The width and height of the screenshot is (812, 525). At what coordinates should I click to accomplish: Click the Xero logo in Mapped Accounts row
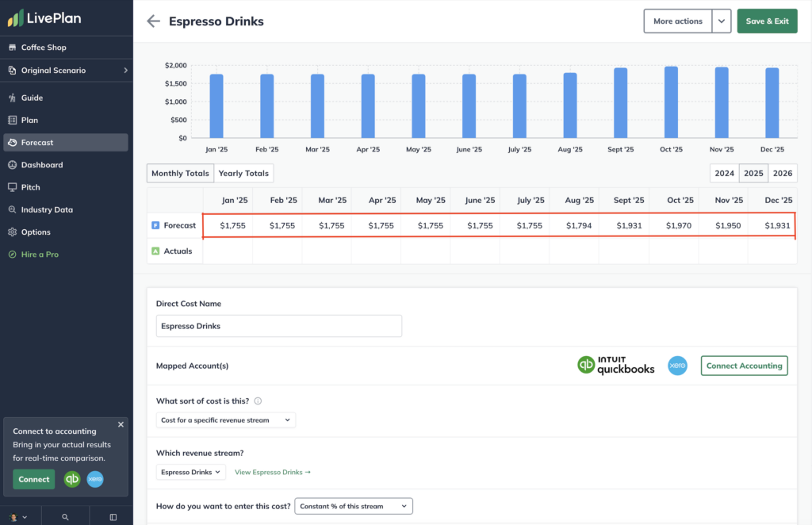[x=677, y=366]
